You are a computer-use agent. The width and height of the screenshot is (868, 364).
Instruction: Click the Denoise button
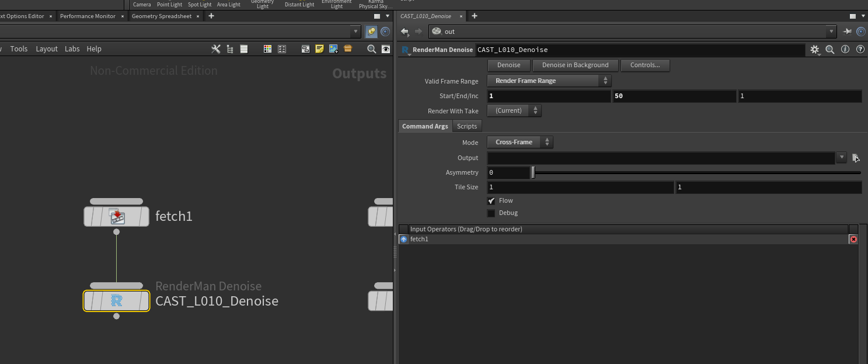coord(508,65)
